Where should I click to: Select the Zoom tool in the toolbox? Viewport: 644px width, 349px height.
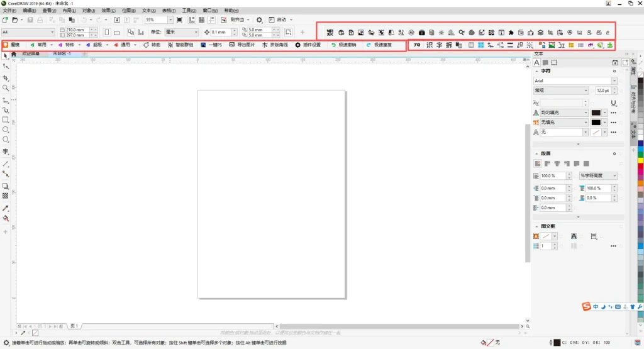tap(6, 88)
